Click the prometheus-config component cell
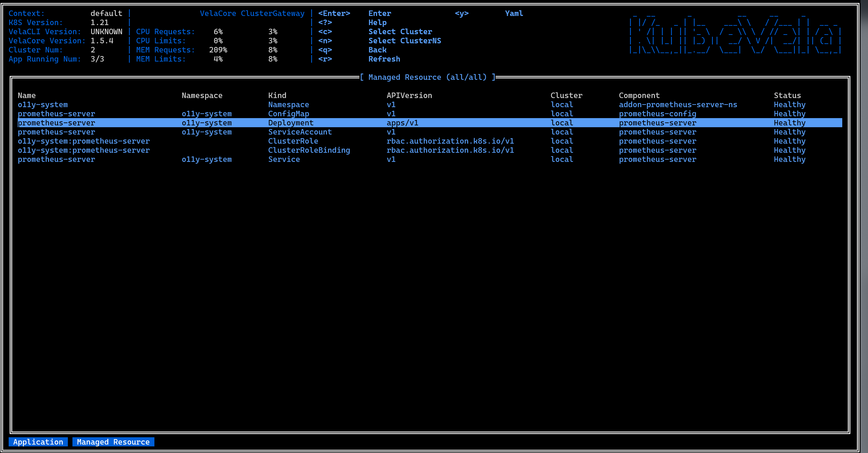This screenshot has width=868, height=453. pyautogui.click(x=657, y=114)
